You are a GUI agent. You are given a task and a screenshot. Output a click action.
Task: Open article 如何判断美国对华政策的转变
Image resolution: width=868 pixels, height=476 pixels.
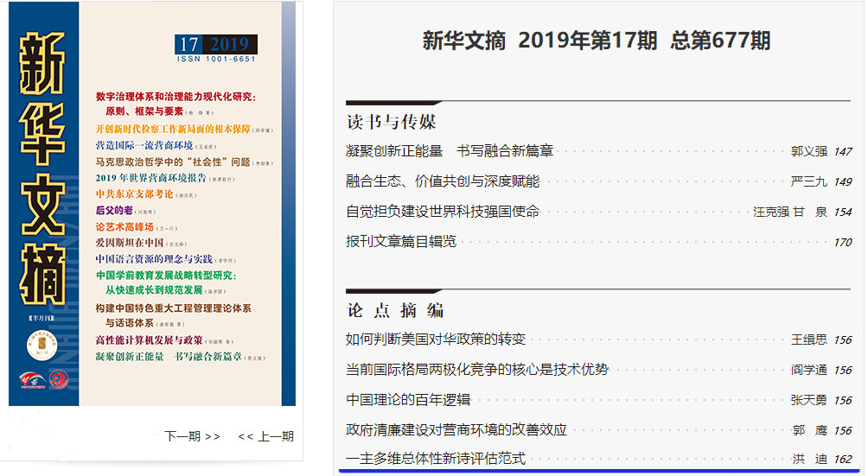coord(436,339)
